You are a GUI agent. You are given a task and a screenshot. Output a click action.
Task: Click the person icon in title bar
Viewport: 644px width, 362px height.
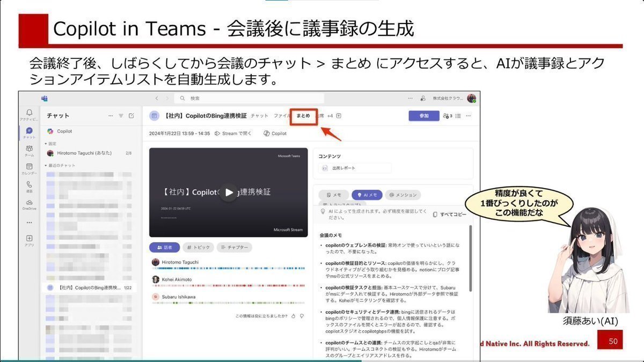(422, 98)
